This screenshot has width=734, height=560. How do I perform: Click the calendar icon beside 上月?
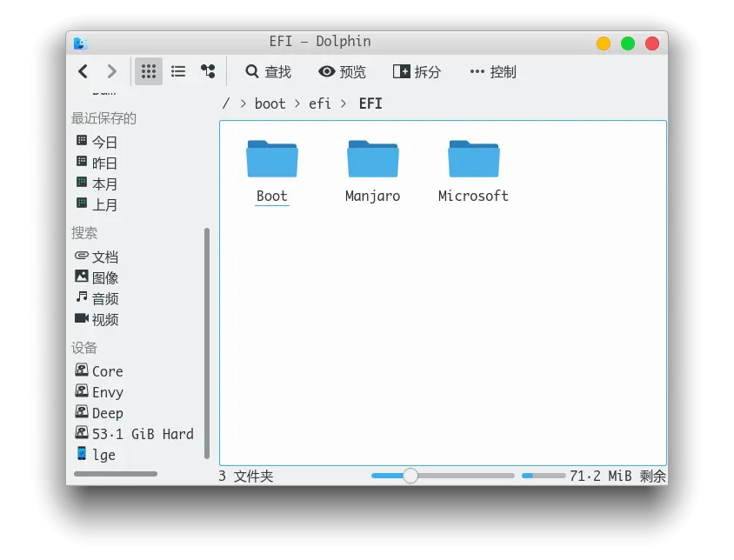82,203
